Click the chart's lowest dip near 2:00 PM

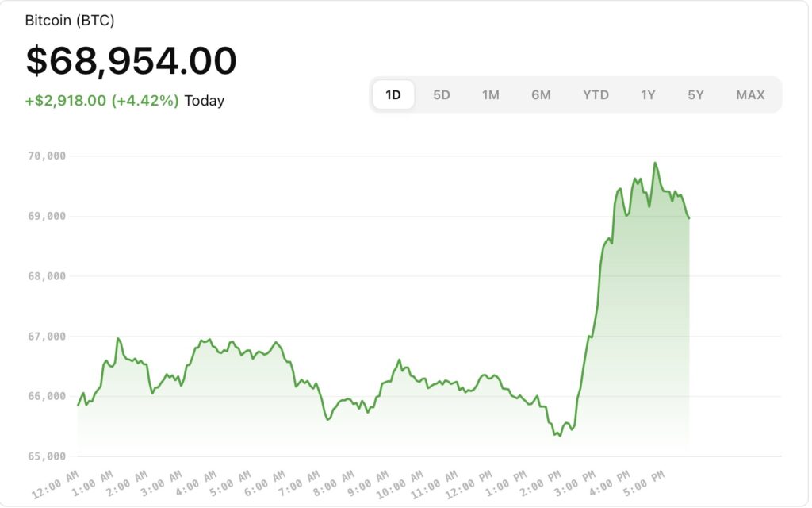tap(558, 435)
